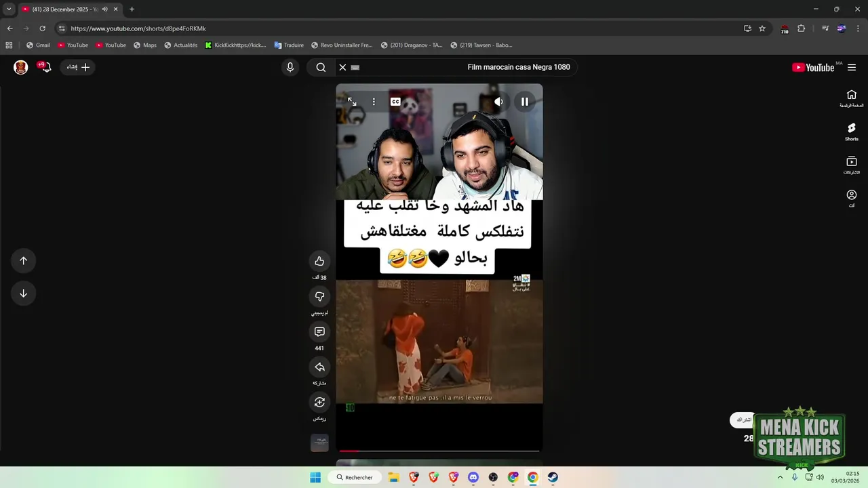This screenshot has width=868, height=488.
Task: Open the sound thumbnail below Remix
Action: 319,443
